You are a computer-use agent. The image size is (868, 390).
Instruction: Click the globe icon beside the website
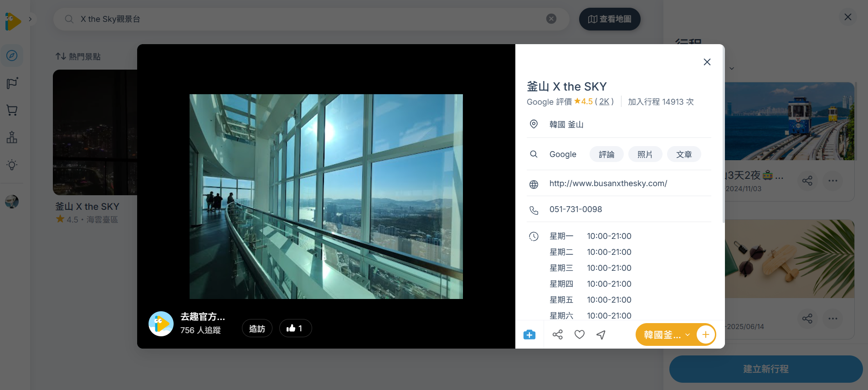click(534, 184)
